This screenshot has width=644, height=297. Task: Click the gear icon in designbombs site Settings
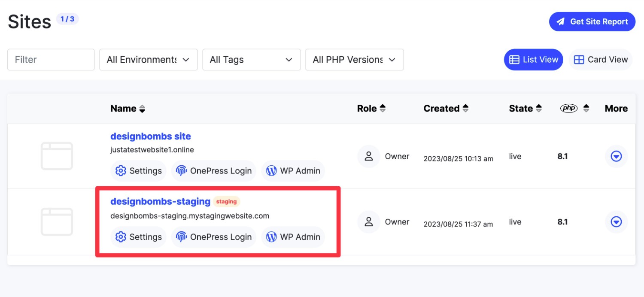pos(121,171)
